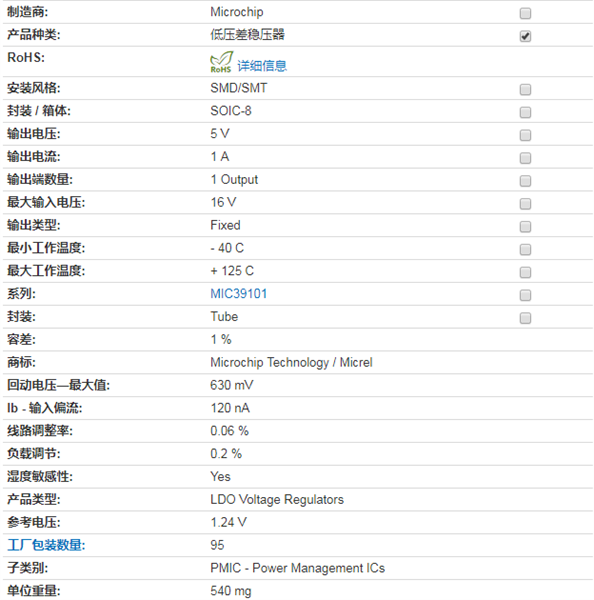
Task: Check the + 125 C maximum temperature checkbox
Action: tap(525, 272)
